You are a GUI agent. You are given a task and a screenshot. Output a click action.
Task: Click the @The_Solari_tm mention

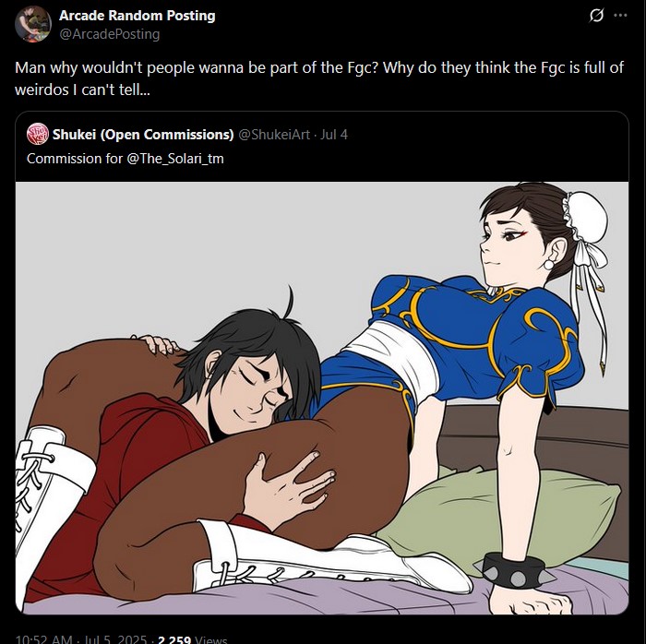(x=175, y=159)
